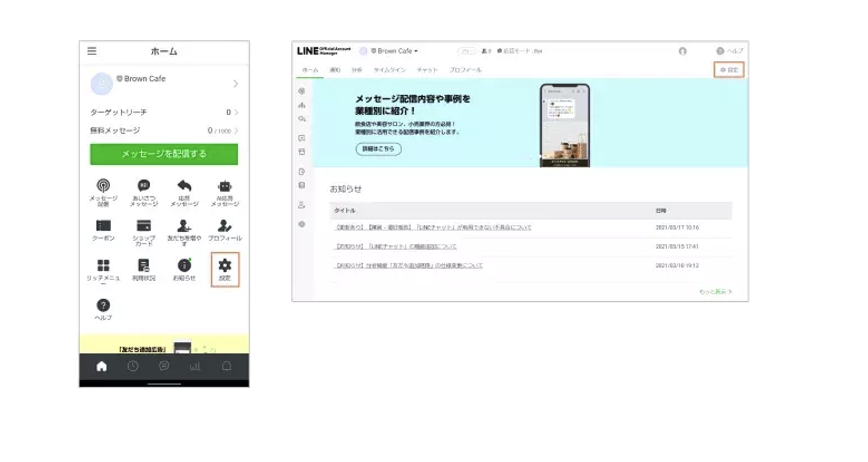Switch to the ホーム tab on desktop
Image resolution: width=868 pixels, height=462 pixels.
310,70
